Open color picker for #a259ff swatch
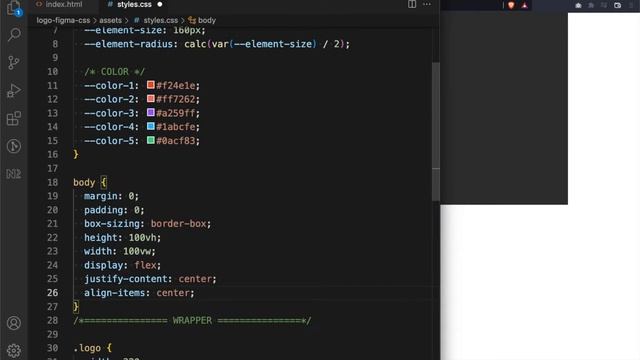Image resolution: width=640 pixels, height=360 pixels. pos(151,113)
